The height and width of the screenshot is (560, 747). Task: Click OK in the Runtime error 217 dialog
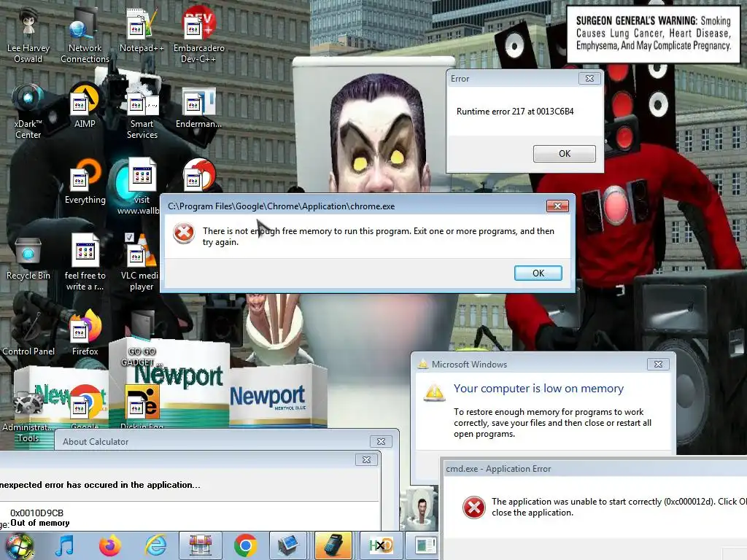point(564,154)
